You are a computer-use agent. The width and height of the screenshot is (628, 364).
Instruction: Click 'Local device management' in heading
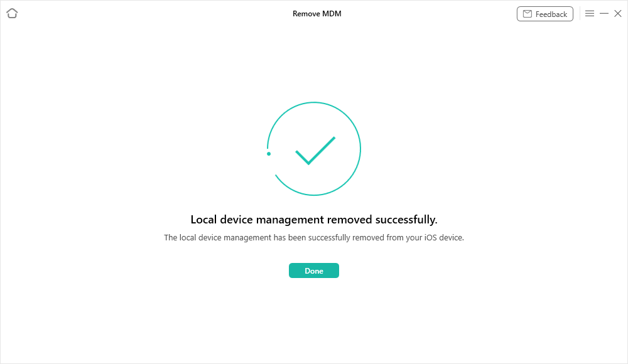[x=257, y=220]
